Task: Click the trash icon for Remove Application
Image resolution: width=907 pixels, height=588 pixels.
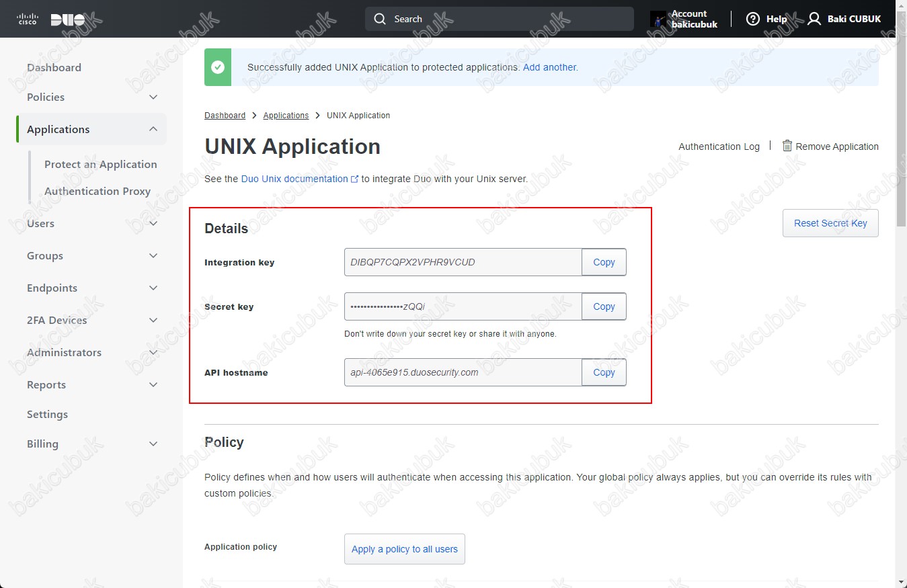Action: 787,145
